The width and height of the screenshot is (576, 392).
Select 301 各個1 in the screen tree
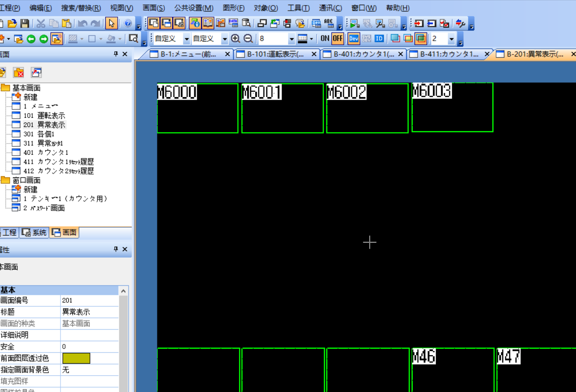[x=39, y=134]
